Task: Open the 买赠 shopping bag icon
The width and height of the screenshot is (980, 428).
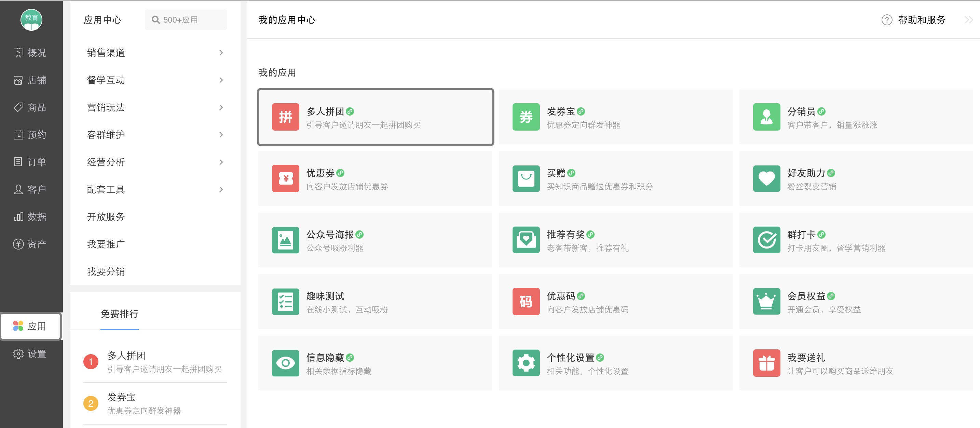Action: point(526,178)
